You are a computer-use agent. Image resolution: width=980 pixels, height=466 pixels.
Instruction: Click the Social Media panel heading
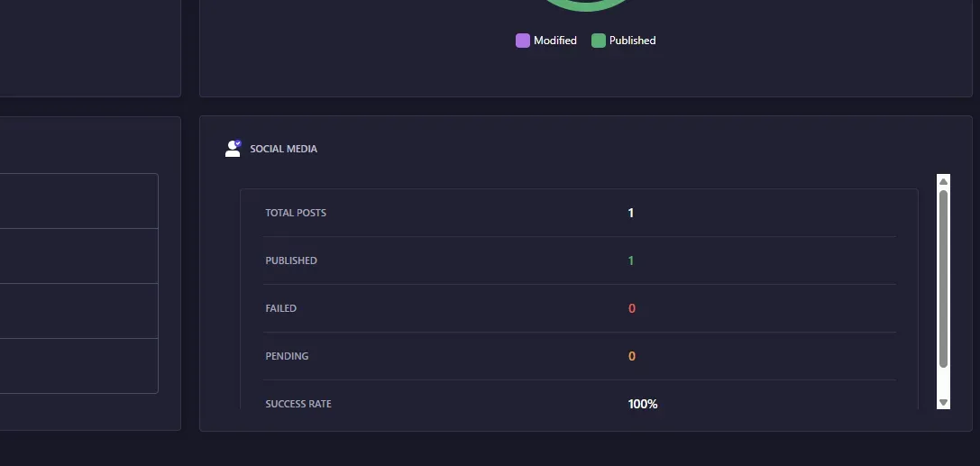(283, 149)
